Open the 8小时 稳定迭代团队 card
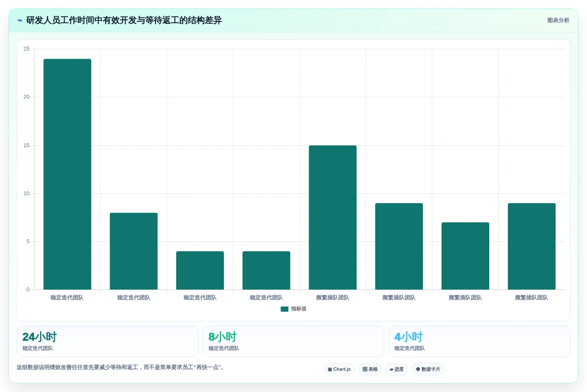The image size is (587, 392). coord(293,341)
